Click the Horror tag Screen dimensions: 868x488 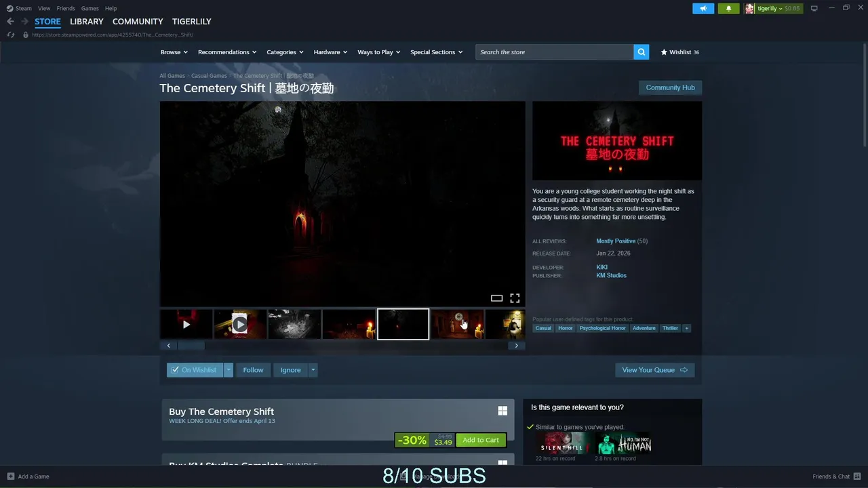pos(565,328)
